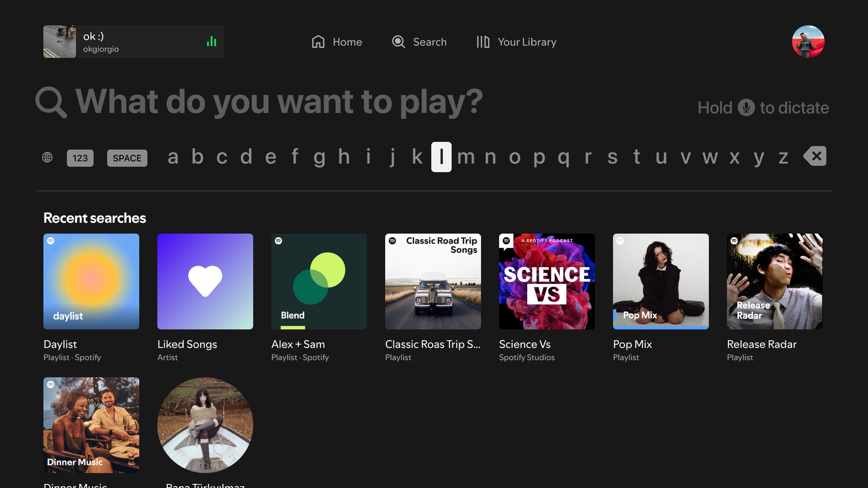Select letter m on keyboard
Viewport: 868px width, 488px height.
(466, 157)
